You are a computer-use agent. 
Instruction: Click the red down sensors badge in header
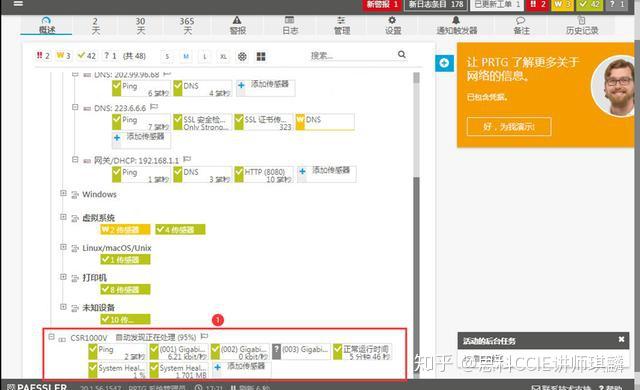(537, 4)
